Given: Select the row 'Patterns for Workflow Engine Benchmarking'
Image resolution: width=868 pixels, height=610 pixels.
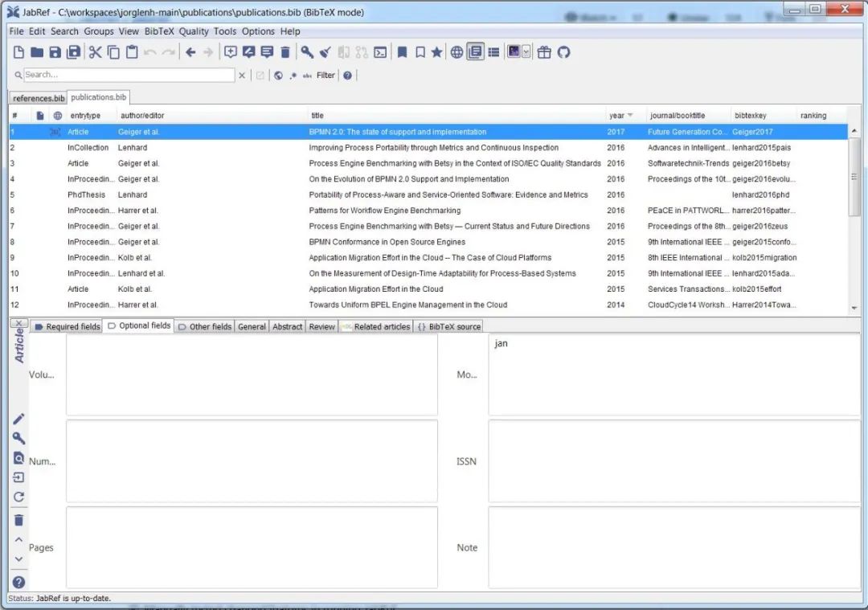Looking at the screenshot, I should [x=428, y=211].
